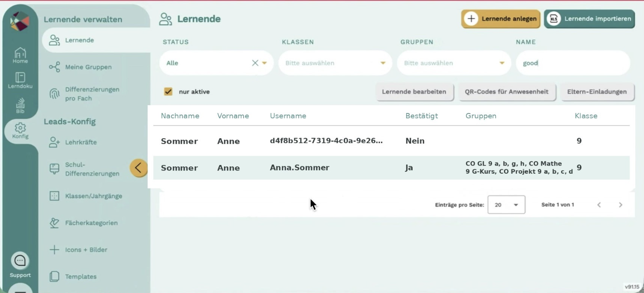
Task: Click QR-Codes für Anwesenheit button
Action: point(507,92)
